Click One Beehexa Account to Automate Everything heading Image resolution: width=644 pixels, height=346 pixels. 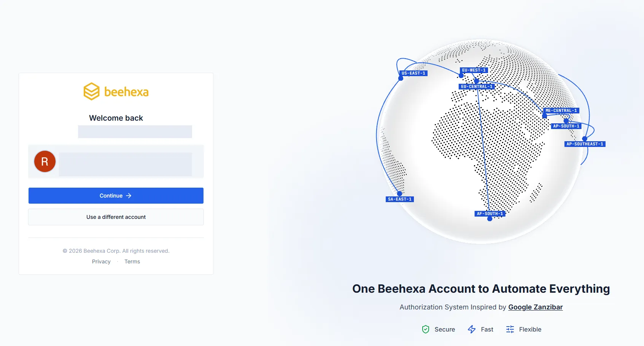[481, 289]
